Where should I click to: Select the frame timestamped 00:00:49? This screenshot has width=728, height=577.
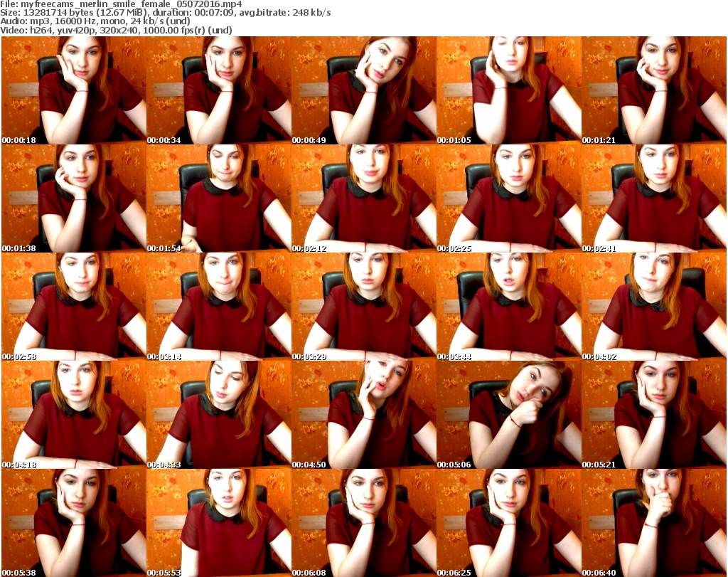(x=364, y=90)
